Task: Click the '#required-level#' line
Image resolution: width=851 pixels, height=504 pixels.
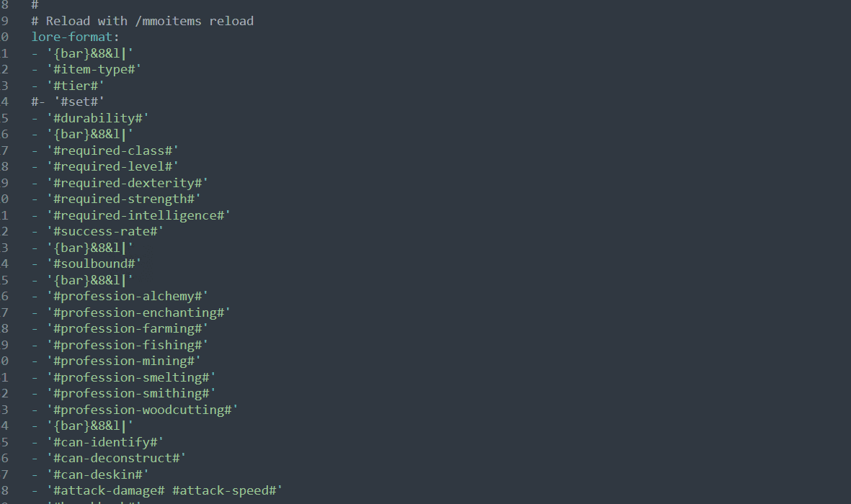Action: 112,166
